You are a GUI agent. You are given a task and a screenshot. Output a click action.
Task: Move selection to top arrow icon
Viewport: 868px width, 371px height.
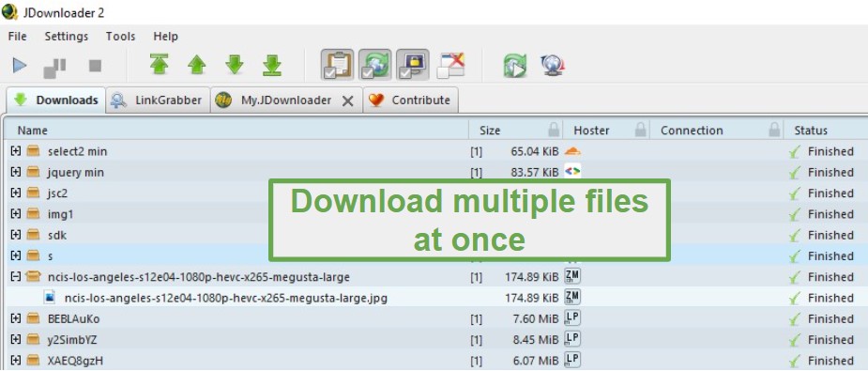coord(159,65)
